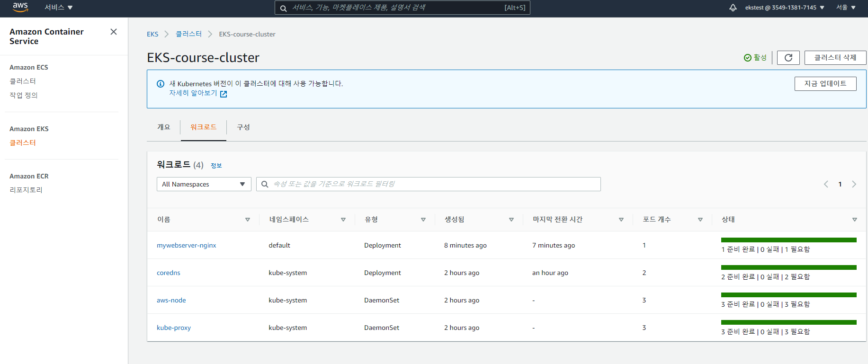The height and width of the screenshot is (364, 868).
Task: Focus the AWS services search field
Action: 403,8
